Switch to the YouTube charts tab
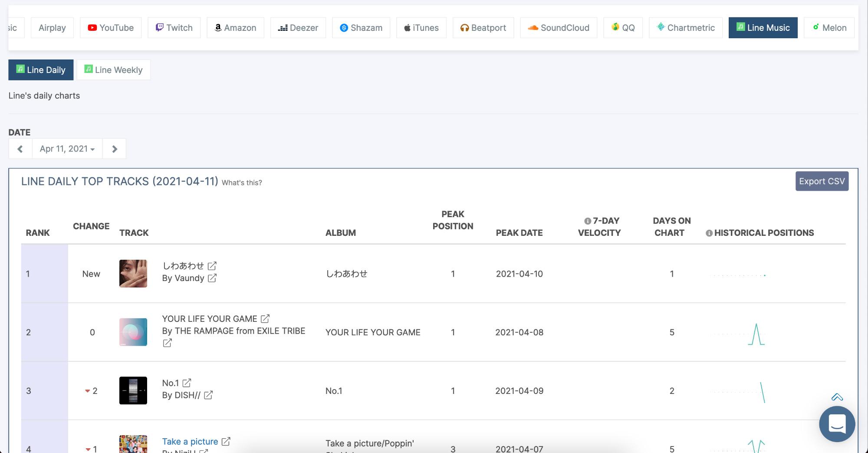This screenshot has height=453, width=868. (x=111, y=28)
